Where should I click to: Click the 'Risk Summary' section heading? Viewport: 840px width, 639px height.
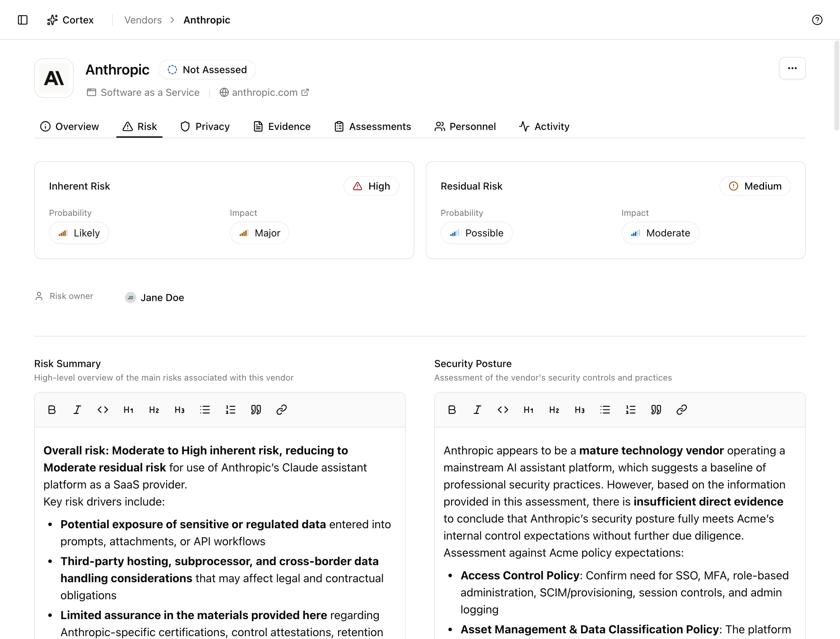coord(67,364)
